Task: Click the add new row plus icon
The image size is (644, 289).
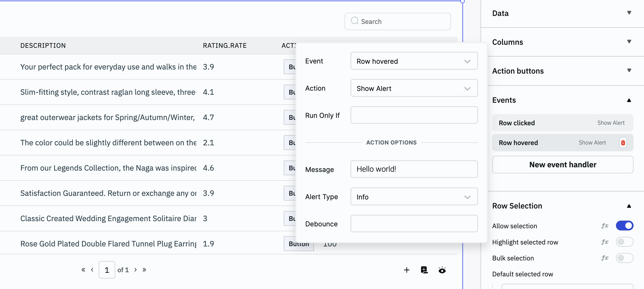Action: pos(406,270)
